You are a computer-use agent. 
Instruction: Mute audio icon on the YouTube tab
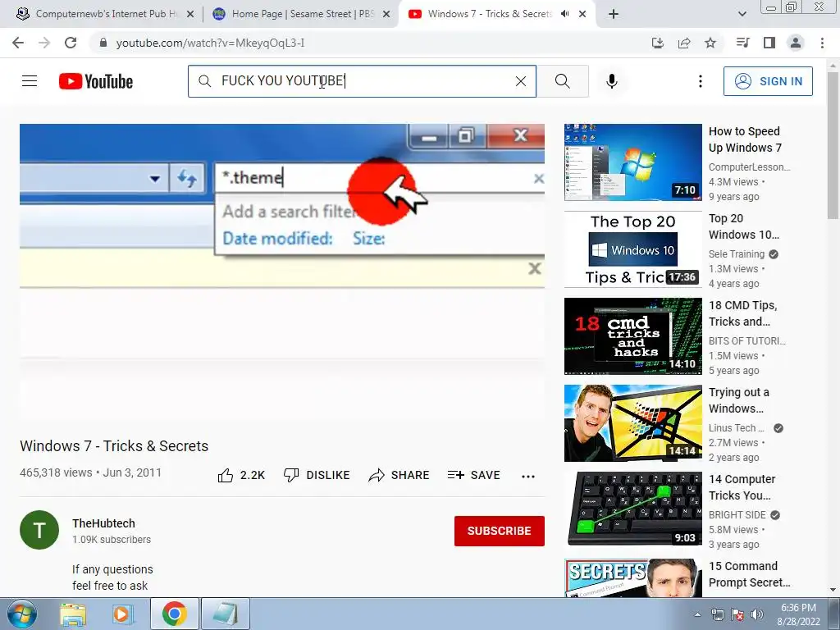[564, 14]
